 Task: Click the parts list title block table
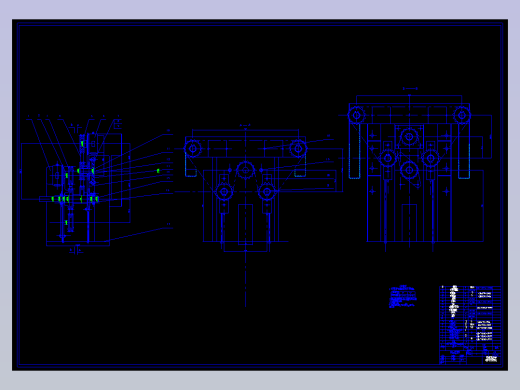(470, 325)
